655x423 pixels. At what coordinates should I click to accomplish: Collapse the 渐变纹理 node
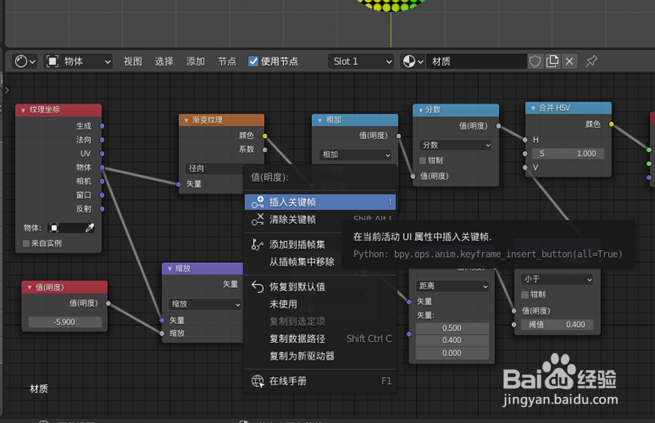click(x=186, y=120)
